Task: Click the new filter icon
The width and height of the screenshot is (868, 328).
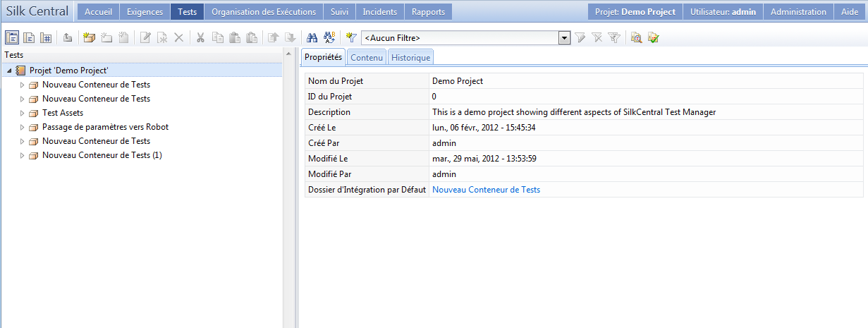Action: click(x=352, y=38)
